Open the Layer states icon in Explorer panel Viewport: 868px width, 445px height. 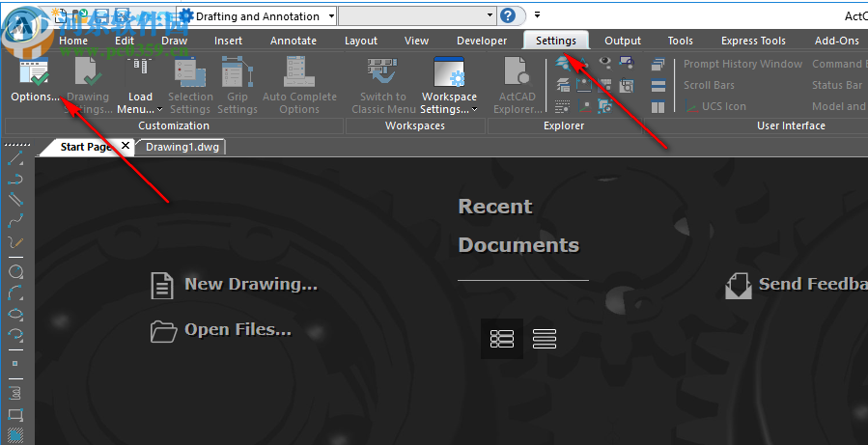pos(563,85)
